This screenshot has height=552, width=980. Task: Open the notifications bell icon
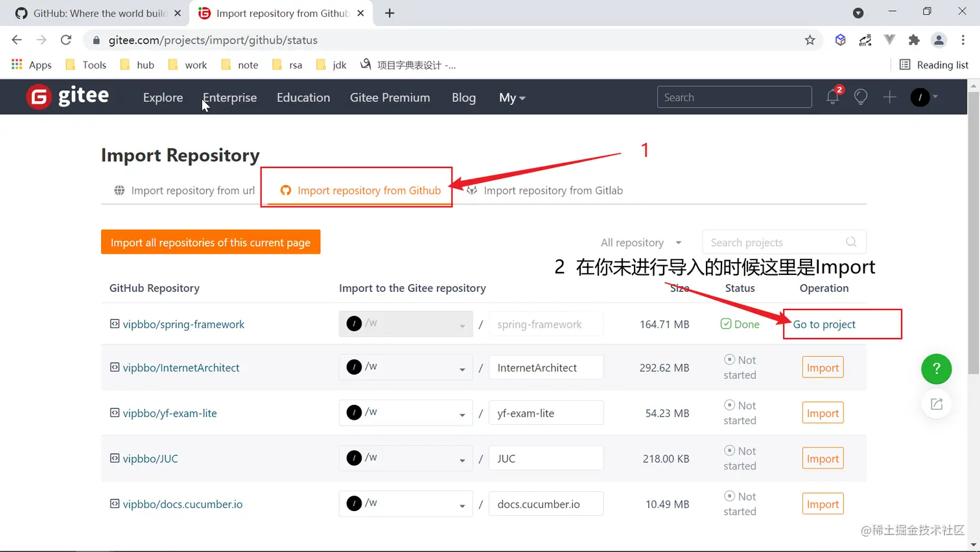point(833,97)
